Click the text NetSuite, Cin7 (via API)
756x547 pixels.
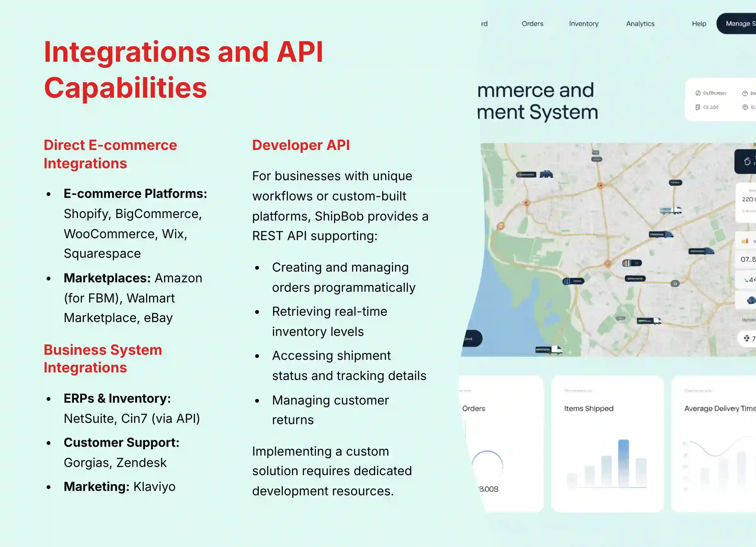click(132, 418)
